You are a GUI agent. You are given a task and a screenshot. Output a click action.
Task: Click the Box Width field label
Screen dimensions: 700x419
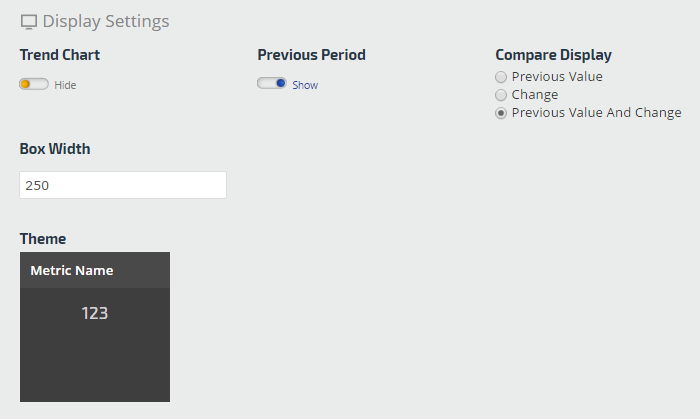pos(55,149)
